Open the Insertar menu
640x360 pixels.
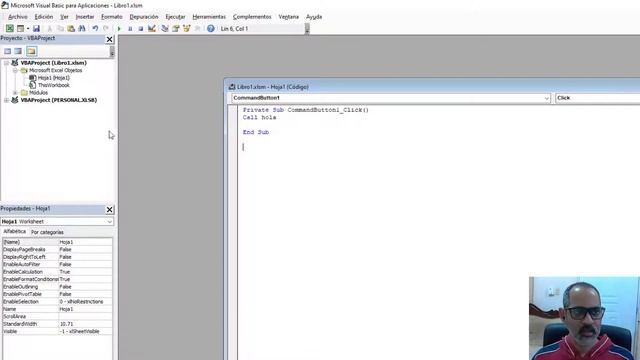click(x=85, y=17)
